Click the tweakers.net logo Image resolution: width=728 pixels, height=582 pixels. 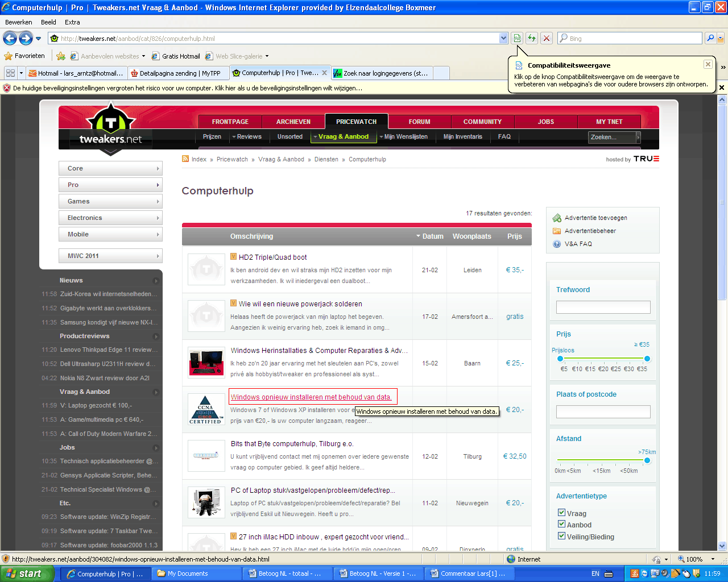[110, 130]
